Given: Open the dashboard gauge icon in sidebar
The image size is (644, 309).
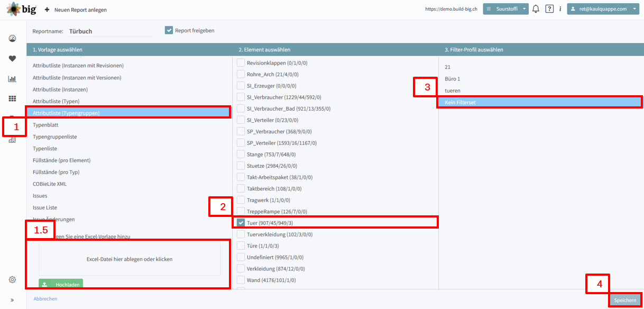Looking at the screenshot, I should click(x=12, y=38).
